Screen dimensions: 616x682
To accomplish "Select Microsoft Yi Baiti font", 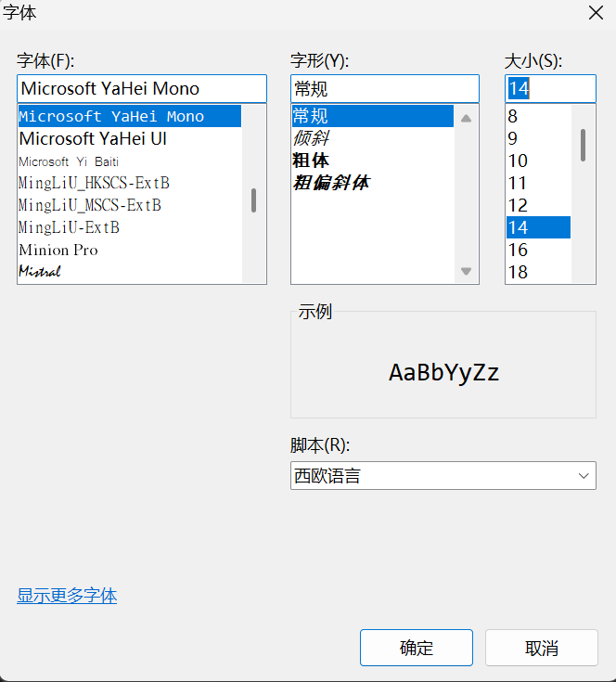I will pyautogui.click(x=69, y=161).
